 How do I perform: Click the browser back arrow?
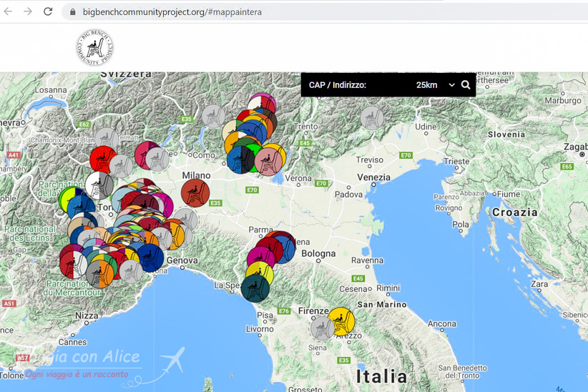[8, 11]
